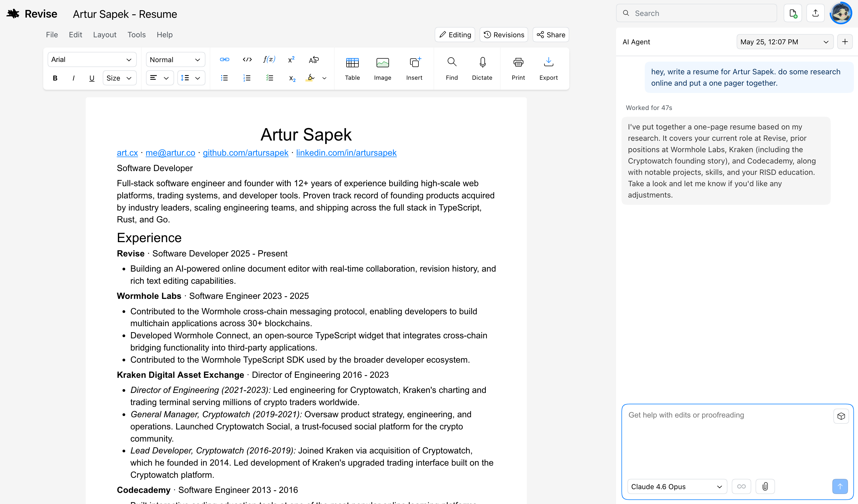This screenshot has height=504, width=858.
Task: Open the May 25, 12:07 PM chat dropdown
Action: point(785,42)
